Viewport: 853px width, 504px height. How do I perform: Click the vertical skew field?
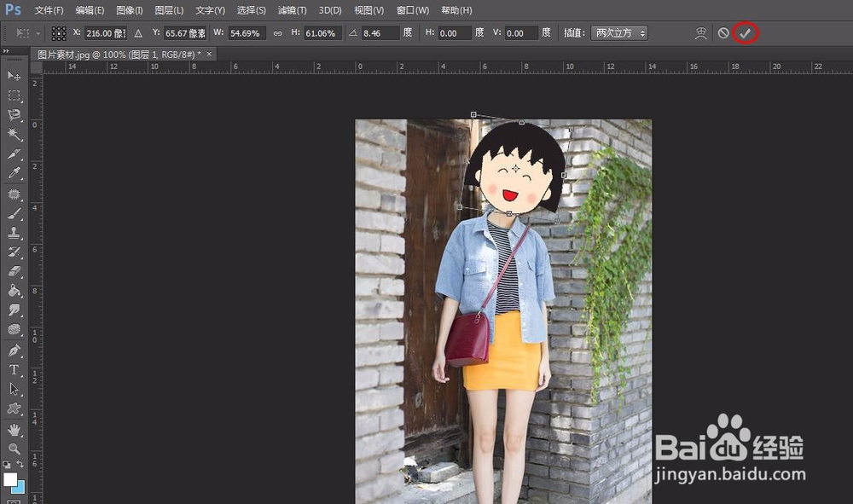pos(521,33)
